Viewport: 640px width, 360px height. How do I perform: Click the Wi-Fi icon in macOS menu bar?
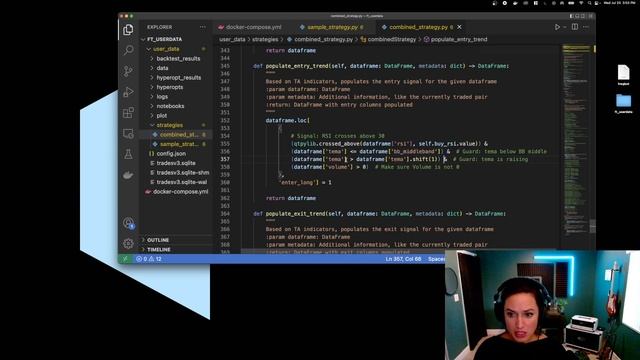pyautogui.click(x=581, y=3)
